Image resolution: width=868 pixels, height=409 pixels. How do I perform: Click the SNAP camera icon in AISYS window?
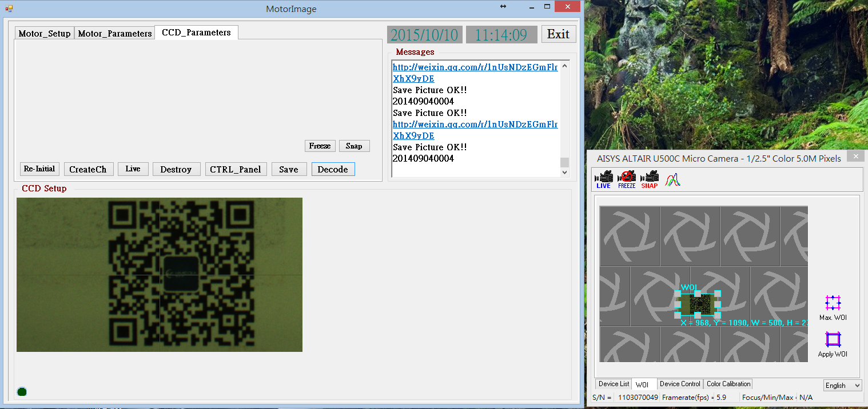[x=650, y=180]
